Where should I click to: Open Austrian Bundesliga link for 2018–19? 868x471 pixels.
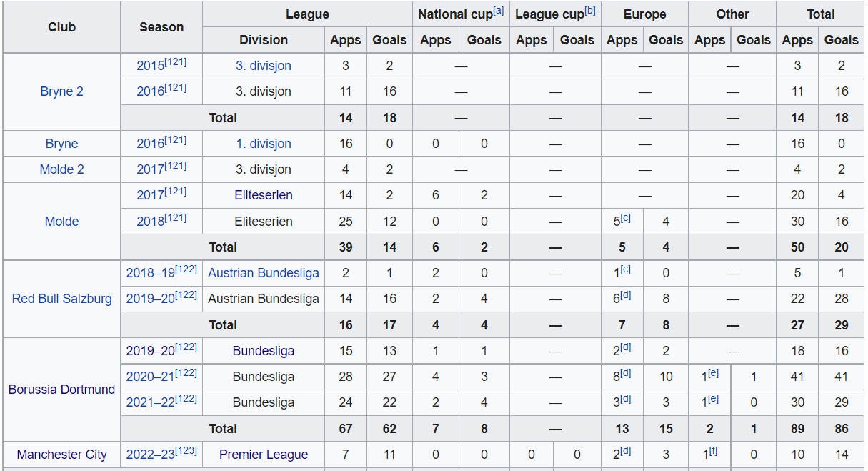pos(264,273)
